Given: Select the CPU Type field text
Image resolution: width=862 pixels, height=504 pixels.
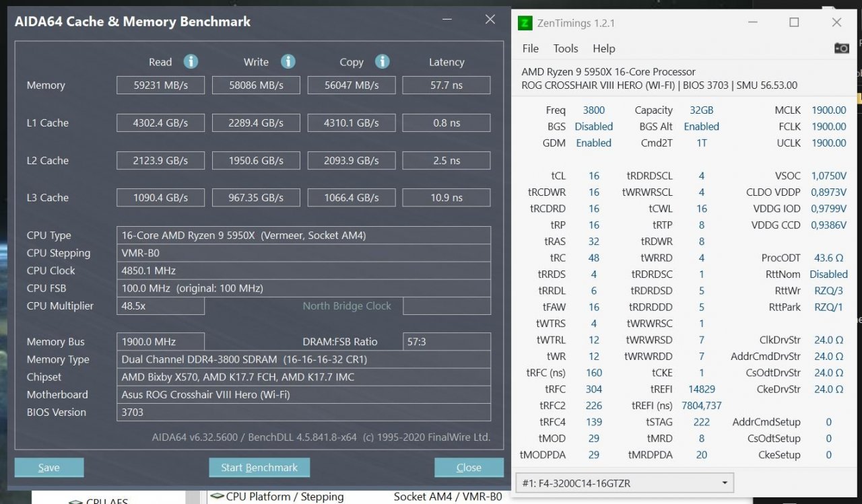Looking at the screenshot, I should click(x=303, y=235).
